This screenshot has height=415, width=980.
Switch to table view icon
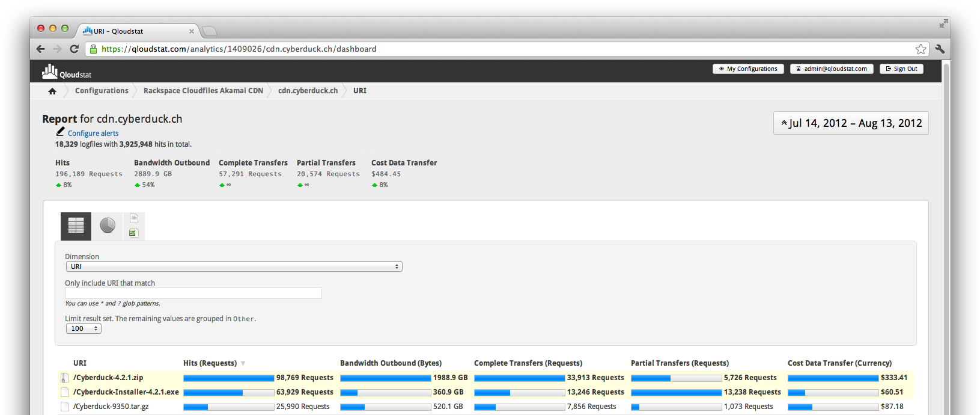click(76, 226)
